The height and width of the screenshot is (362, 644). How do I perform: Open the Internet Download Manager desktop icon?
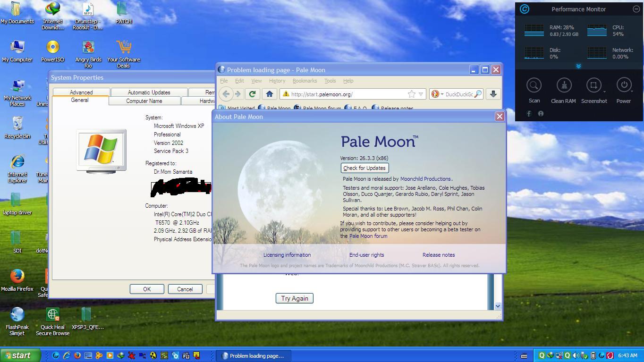pos(53,16)
